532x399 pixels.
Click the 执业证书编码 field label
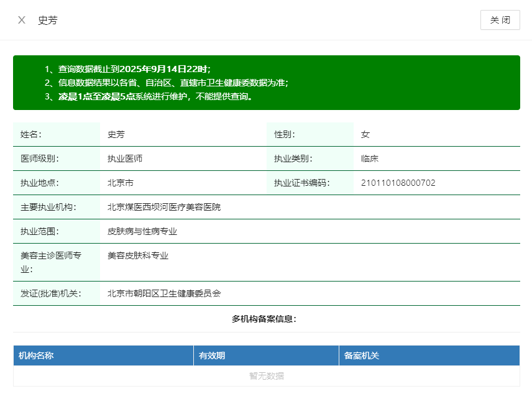[301, 183]
